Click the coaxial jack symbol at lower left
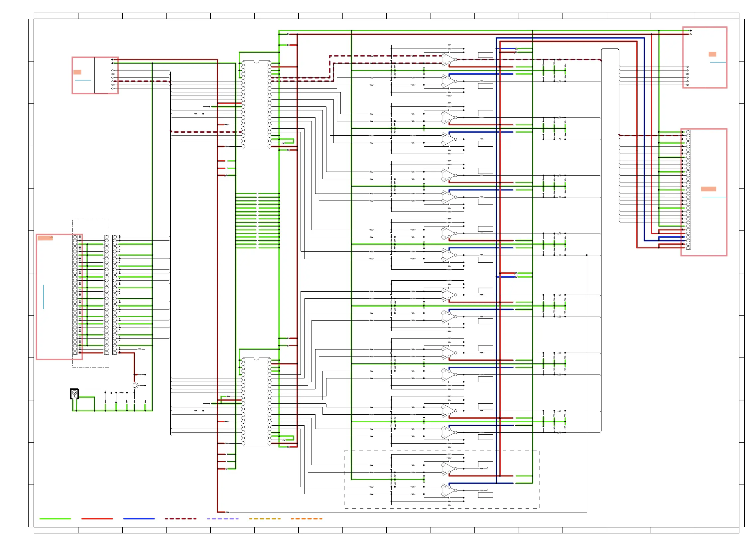Image resolution: width=754 pixels, height=560 pixels. [x=74, y=393]
